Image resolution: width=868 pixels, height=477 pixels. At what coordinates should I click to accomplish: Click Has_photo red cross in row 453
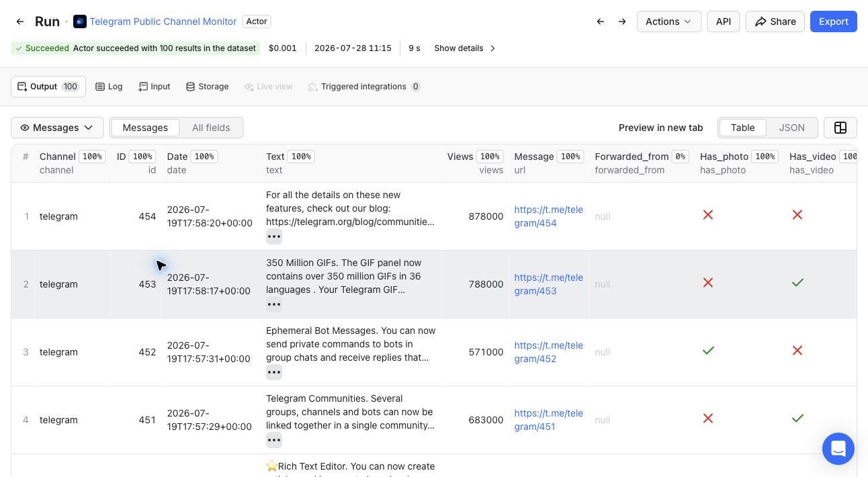point(707,283)
